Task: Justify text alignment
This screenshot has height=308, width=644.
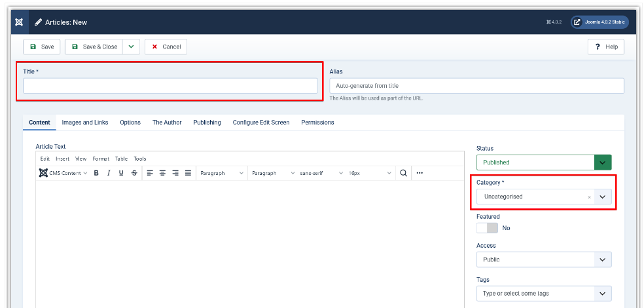Action: (188, 173)
